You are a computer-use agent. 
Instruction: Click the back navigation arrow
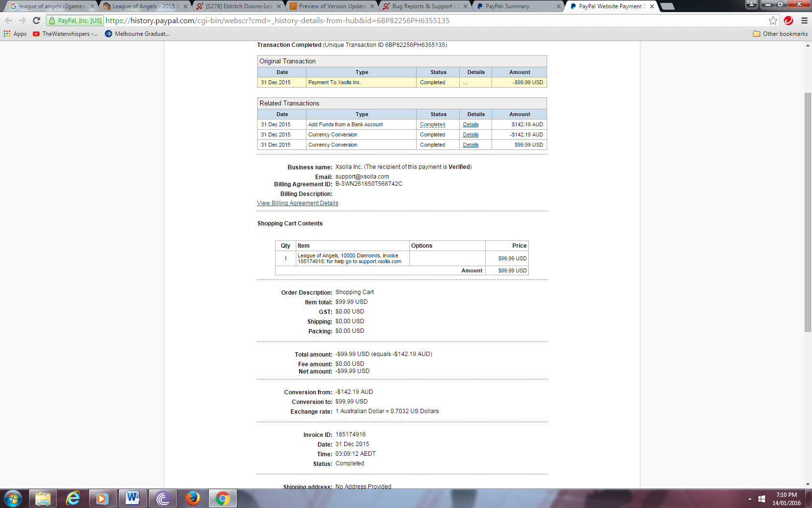8,20
